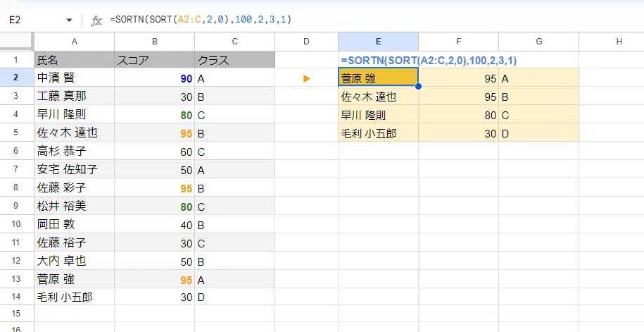Select row 14 header
The width and height of the screenshot is (644, 332).
pyautogui.click(x=16, y=297)
